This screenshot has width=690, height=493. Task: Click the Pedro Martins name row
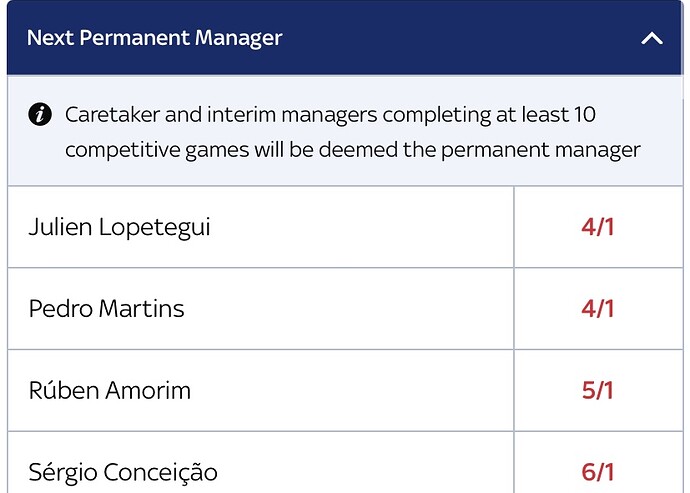point(261,309)
